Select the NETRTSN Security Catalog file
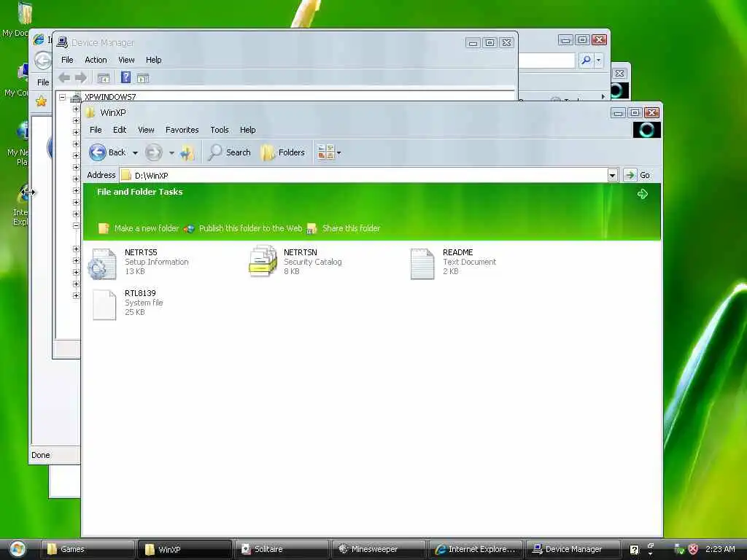 tap(295, 262)
